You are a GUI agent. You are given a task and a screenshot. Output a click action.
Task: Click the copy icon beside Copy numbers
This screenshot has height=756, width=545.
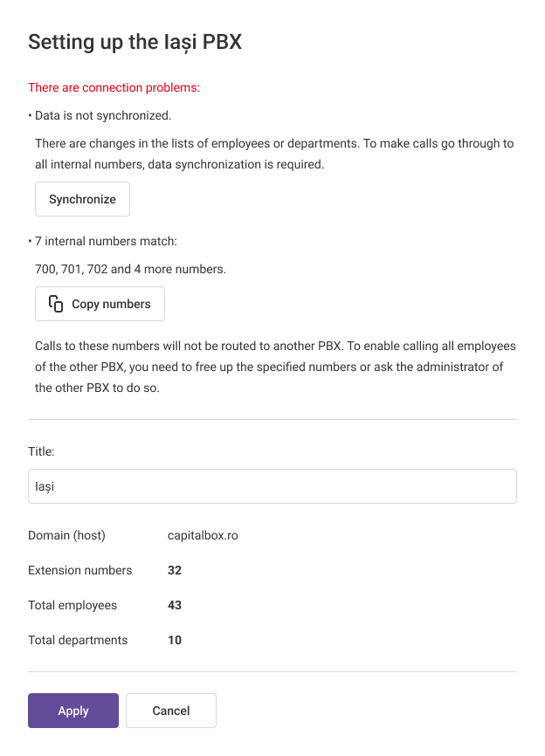coord(56,304)
